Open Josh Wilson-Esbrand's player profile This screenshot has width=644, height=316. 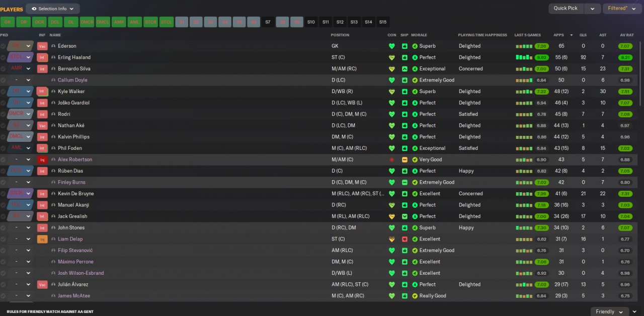click(x=81, y=273)
